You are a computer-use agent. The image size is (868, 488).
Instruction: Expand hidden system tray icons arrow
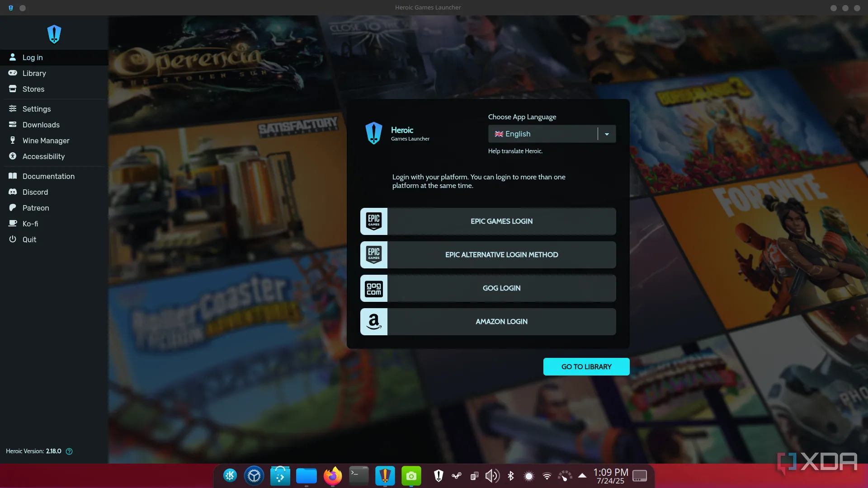click(582, 475)
